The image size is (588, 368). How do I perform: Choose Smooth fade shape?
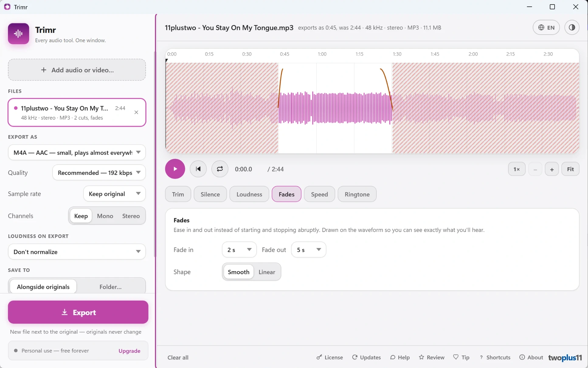pyautogui.click(x=239, y=272)
